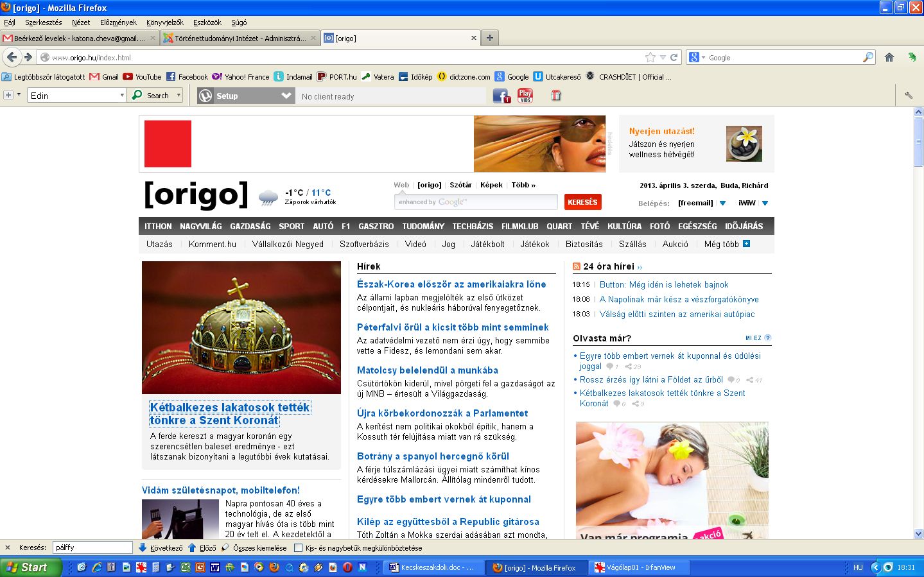Image resolution: width=924 pixels, height=577 pixels.
Task: Open the Észak-Korea először az amerikaiakra lőne article
Action: (451, 284)
